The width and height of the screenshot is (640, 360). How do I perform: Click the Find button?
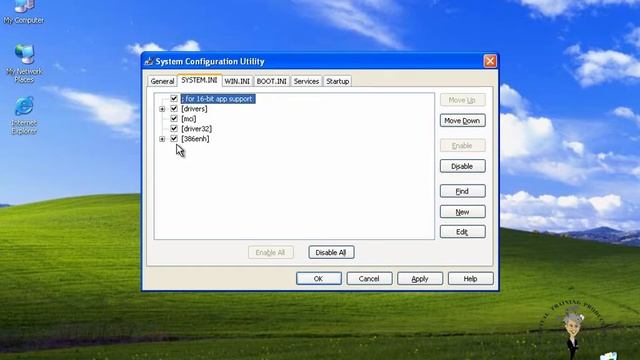tap(462, 191)
